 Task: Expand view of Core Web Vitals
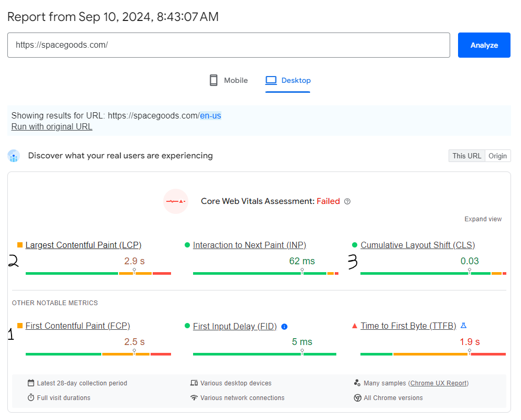click(483, 219)
